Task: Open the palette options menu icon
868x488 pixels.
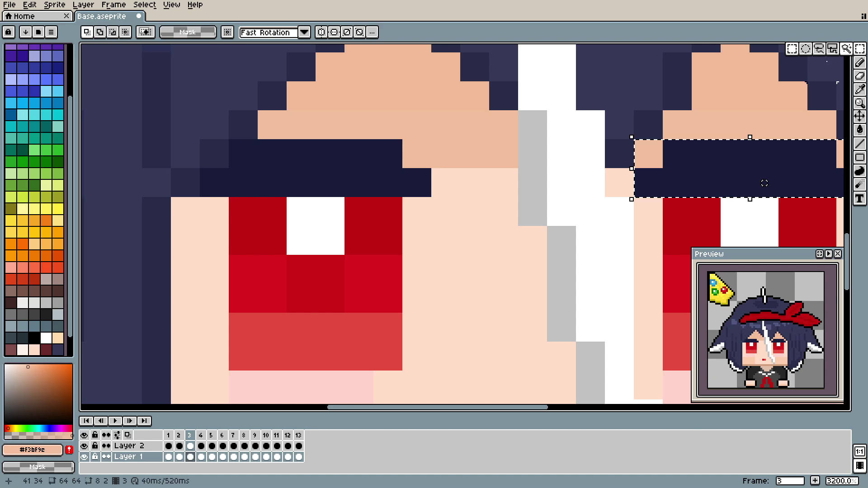Action: click(x=51, y=32)
